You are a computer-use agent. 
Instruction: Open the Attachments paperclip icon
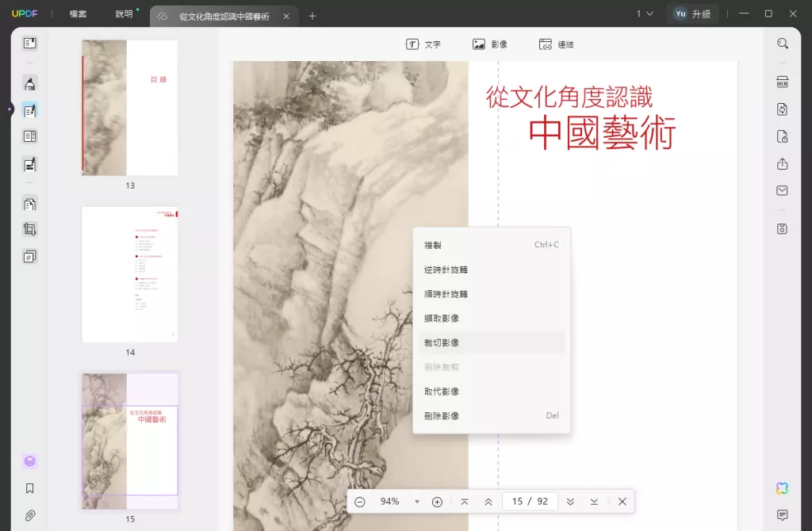click(30, 515)
